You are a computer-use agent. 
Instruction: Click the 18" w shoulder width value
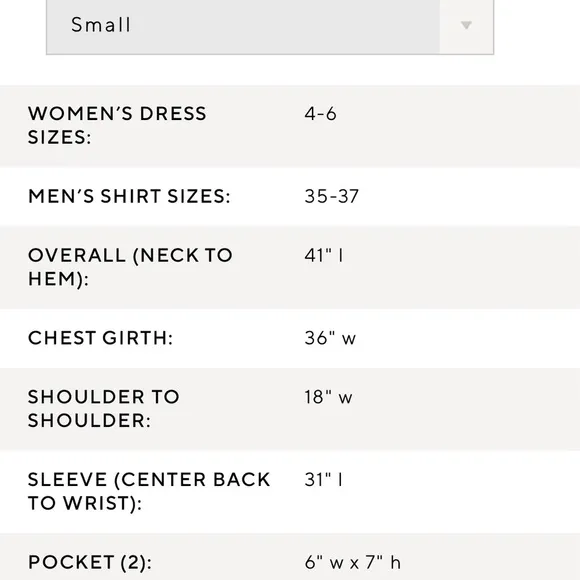point(328,397)
